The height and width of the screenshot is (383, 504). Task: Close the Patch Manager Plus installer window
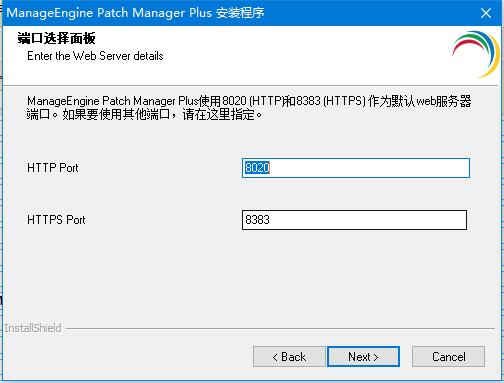coord(486,13)
